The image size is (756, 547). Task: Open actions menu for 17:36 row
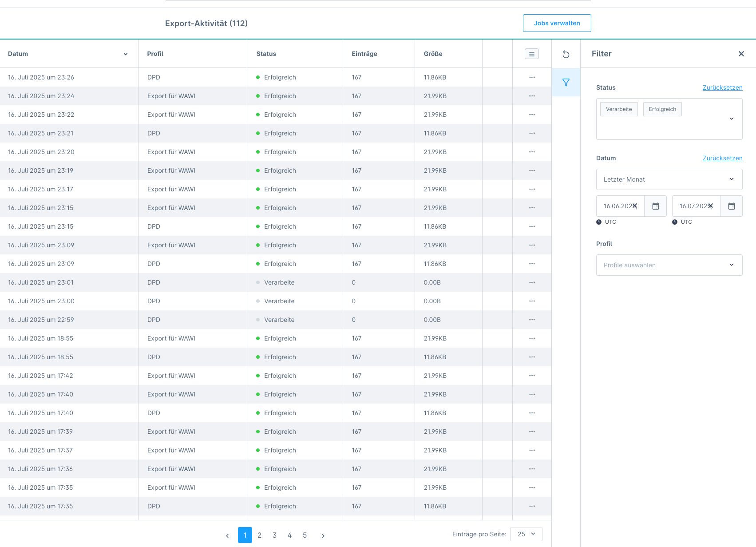click(532, 469)
